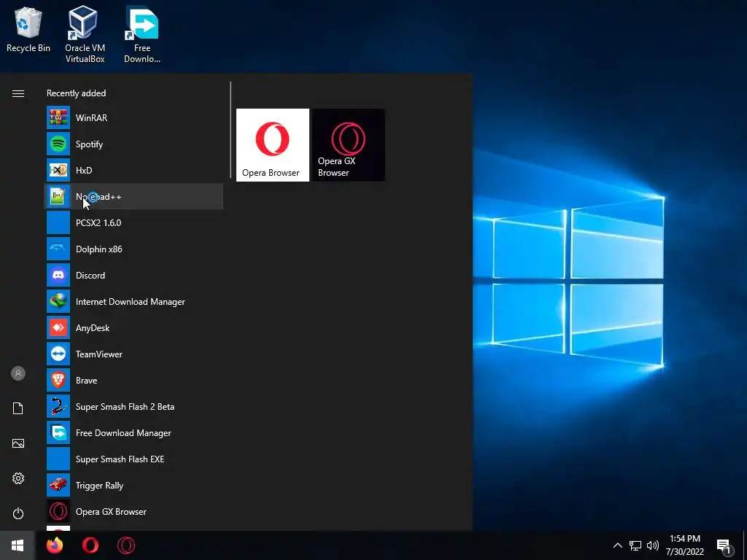
Task: Launch Dolphin x86 from the list
Action: point(133,249)
